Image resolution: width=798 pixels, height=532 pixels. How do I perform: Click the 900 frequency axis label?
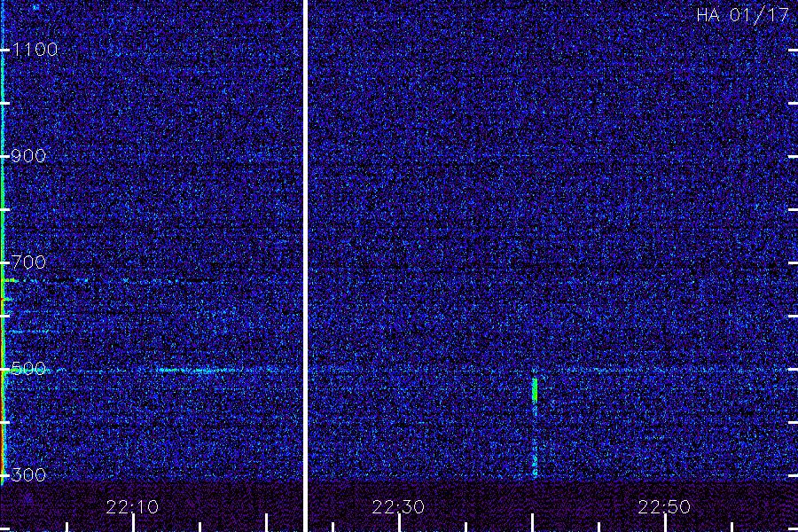point(28,156)
